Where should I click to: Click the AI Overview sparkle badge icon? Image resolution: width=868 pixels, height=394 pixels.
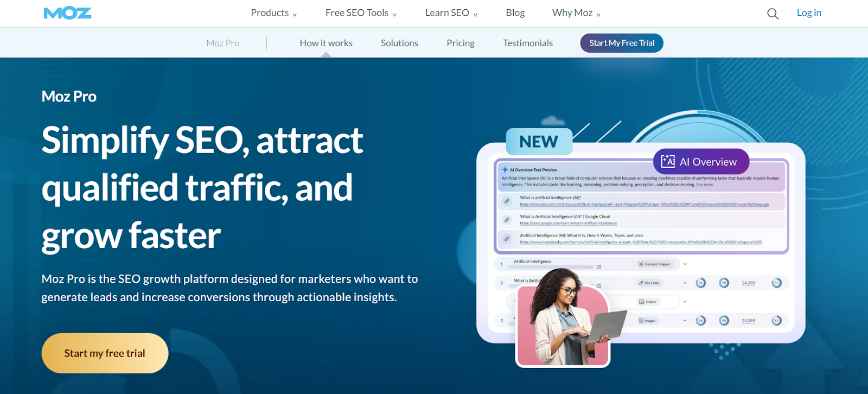pos(668,161)
